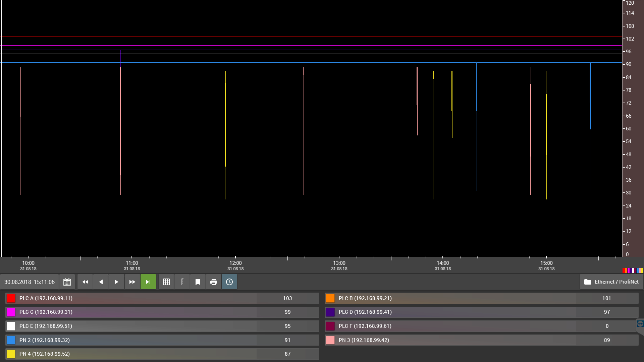Screen dimensions: 644x362
Task: Select the ruler measurement tool
Action: (182, 282)
